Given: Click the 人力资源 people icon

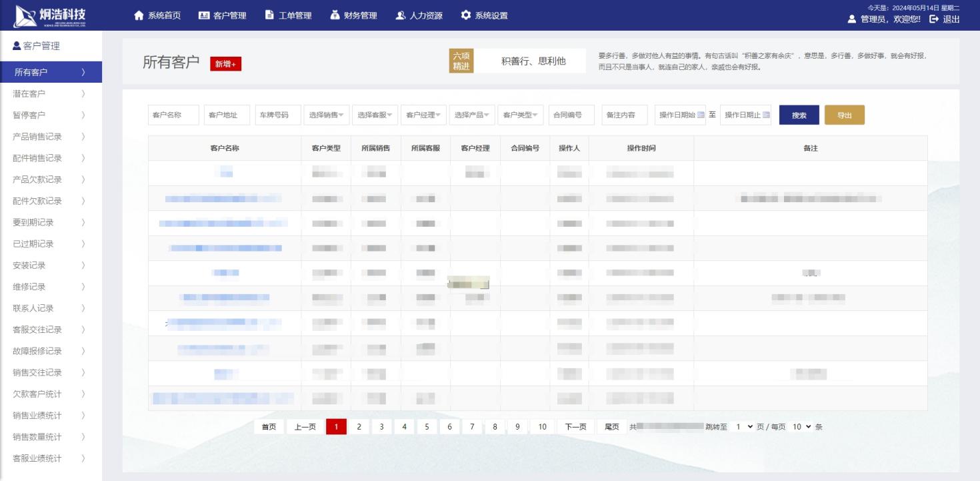Looking at the screenshot, I should 400,15.
